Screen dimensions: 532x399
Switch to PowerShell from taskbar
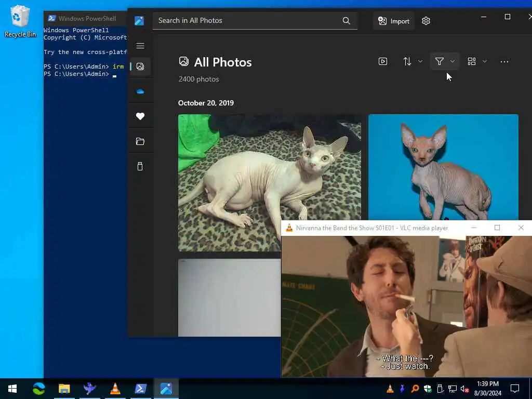[140, 389]
